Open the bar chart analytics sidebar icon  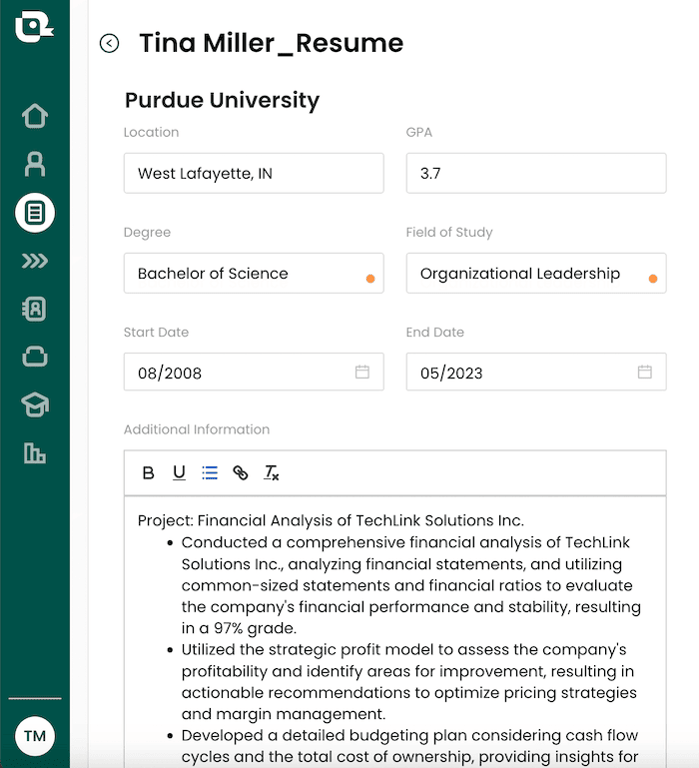tap(35, 453)
